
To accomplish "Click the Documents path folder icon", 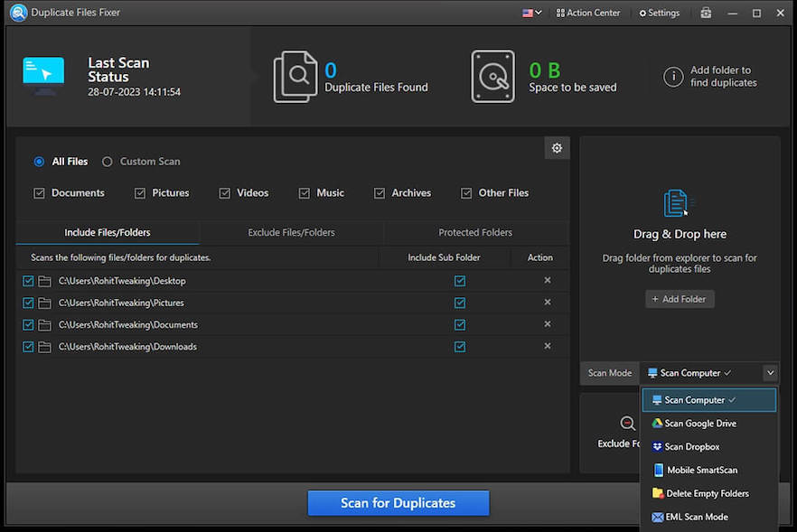I will [45, 324].
